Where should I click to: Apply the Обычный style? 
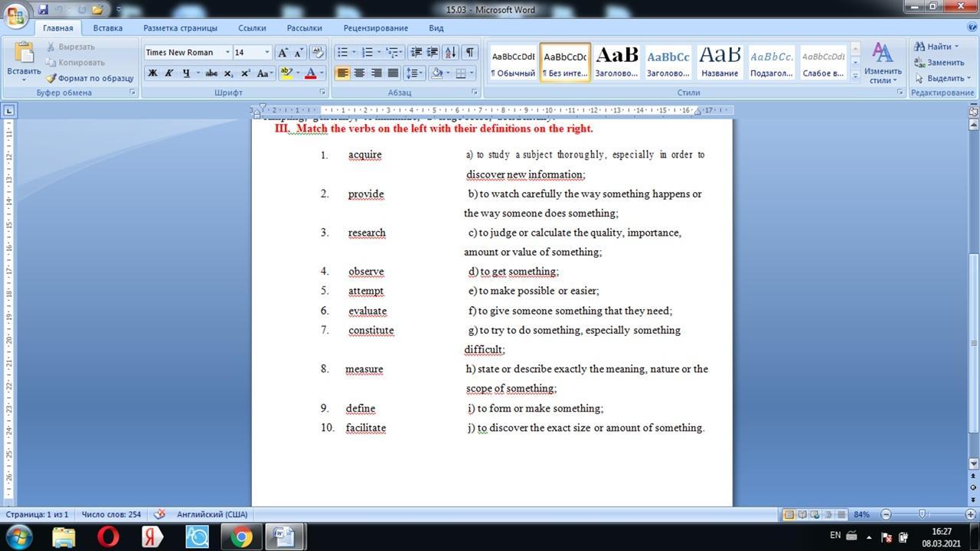[x=513, y=62]
